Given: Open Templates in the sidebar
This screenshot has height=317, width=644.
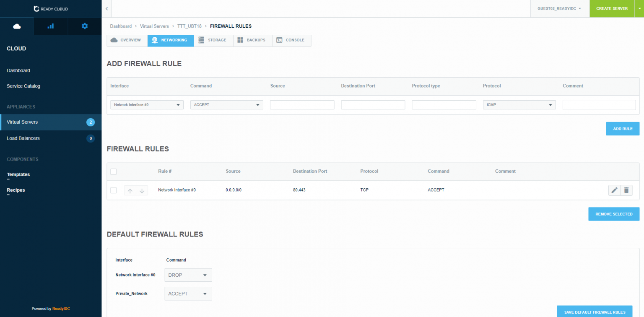Looking at the screenshot, I should 18,174.
